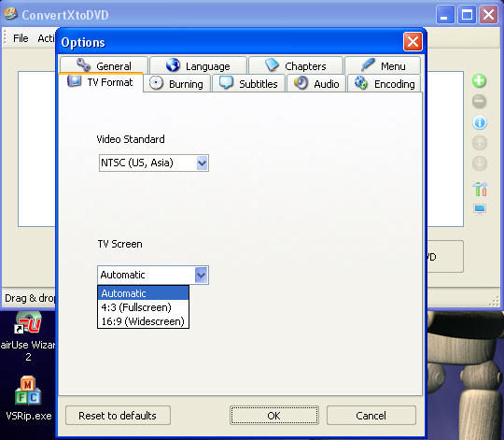Click the grey remove file icon
The image size is (504, 440).
(x=479, y=101)
